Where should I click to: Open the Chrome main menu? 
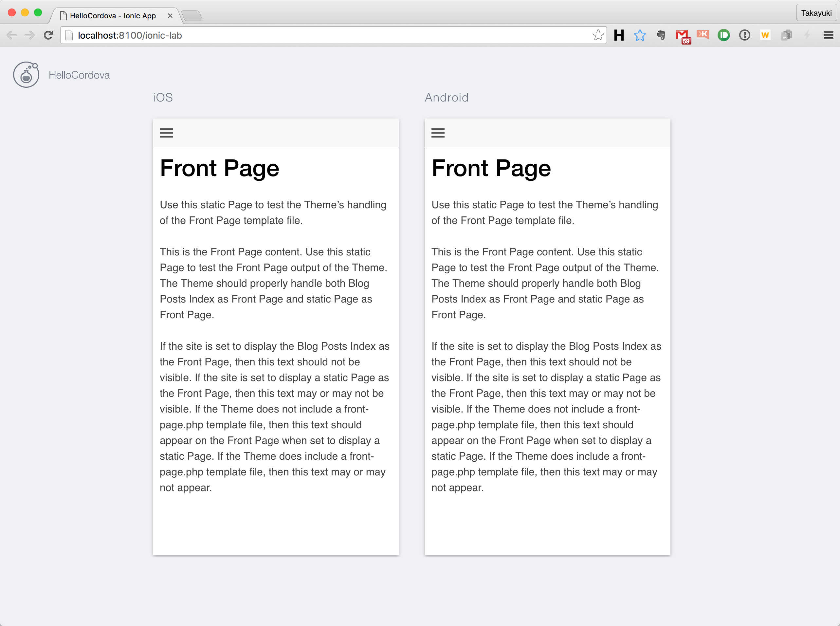coord(828,35)
